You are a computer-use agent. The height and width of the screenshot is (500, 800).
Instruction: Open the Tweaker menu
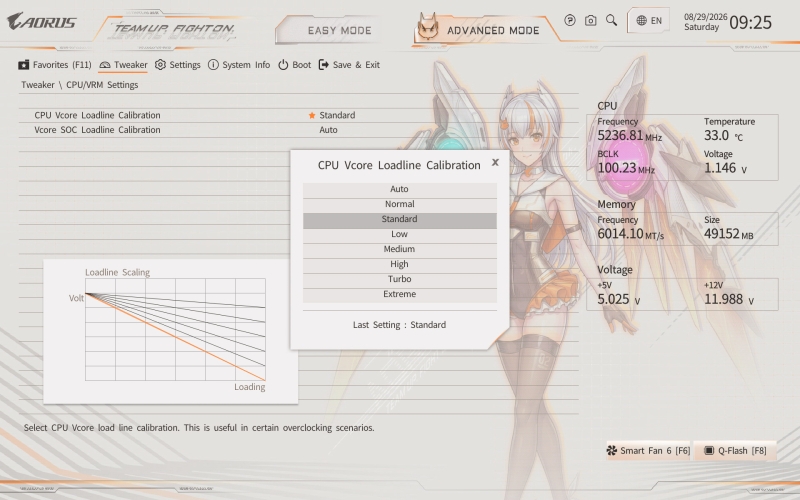click(x=123, y=65)
